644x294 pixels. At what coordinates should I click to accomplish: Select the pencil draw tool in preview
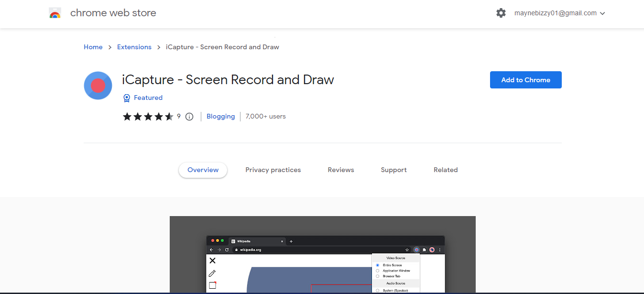pyautogui.click(x=212, y=273)
